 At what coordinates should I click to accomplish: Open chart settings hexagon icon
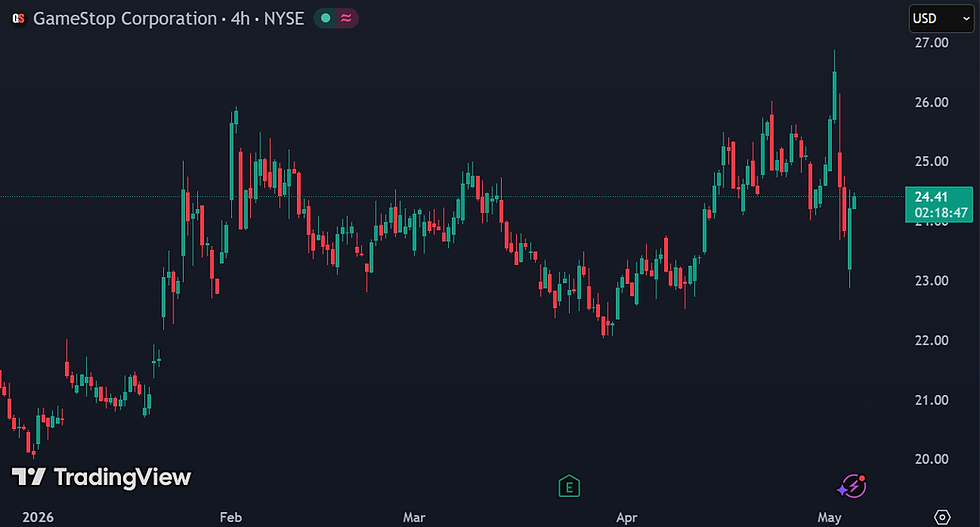tap(942, 517)
